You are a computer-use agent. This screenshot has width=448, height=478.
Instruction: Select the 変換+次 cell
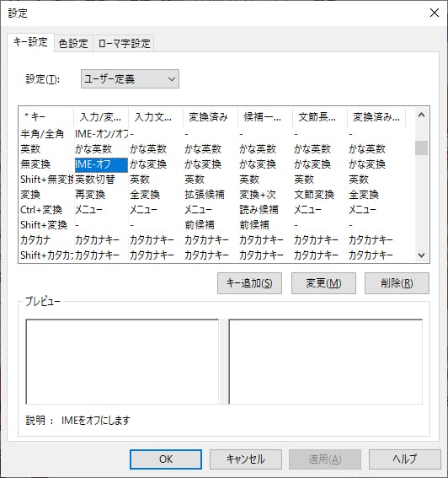[258, 195]
